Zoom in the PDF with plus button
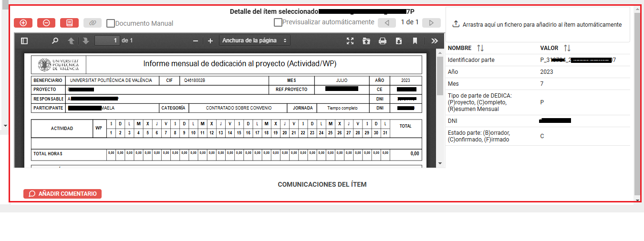The height and width of the screenshot is (241, 644). (210, 41)
